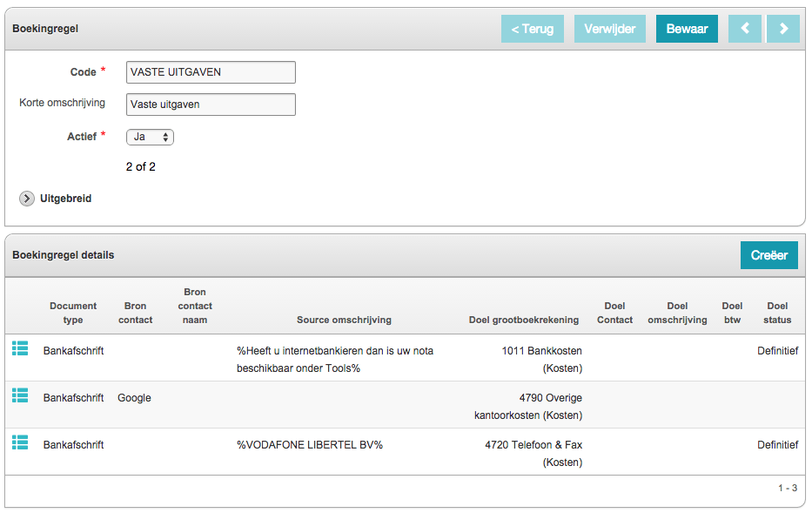The height and width of the screenshot is (513, 812).
Task: Go to the previous record arrow
Action: (745, 29)
